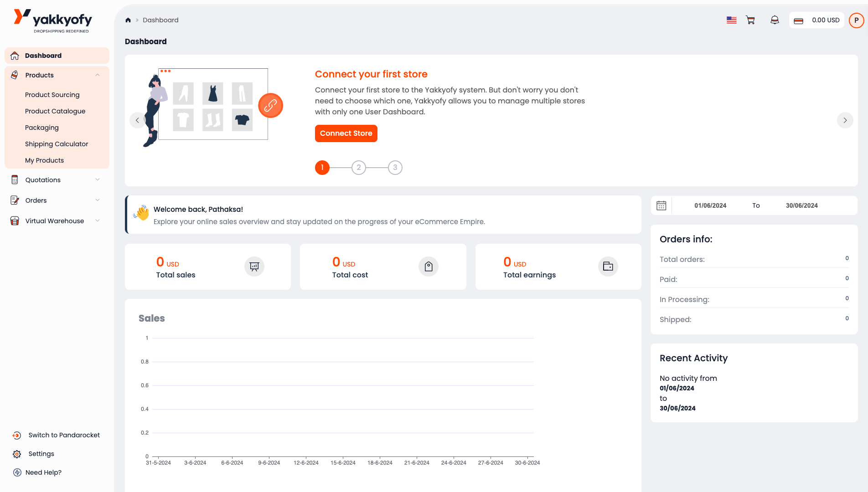The height and width of the screenshot is (492, 868).
Task: Expand the Quotations menu
Action: coord(98,180)
